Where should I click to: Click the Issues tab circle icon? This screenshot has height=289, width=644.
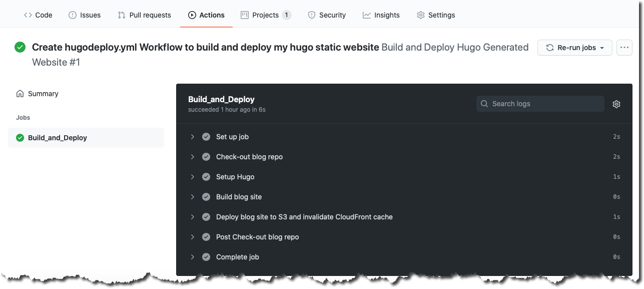click(73, 15)
